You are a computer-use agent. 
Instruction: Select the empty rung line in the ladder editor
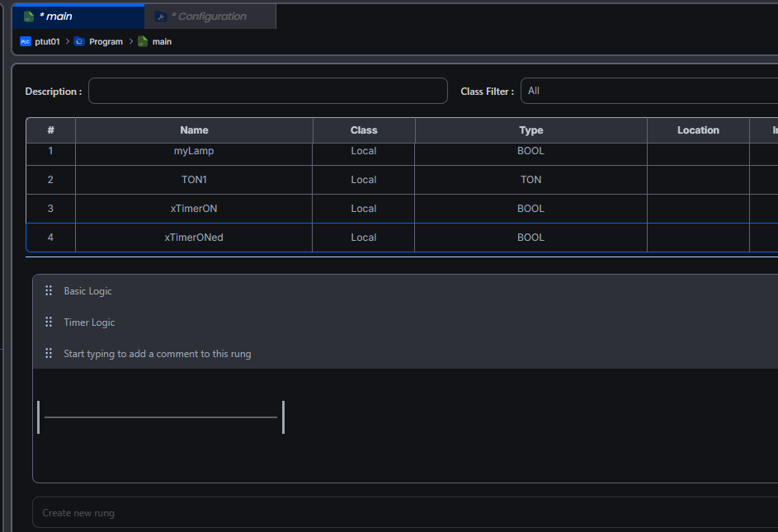pyautogui.click(x=161, y=417)
